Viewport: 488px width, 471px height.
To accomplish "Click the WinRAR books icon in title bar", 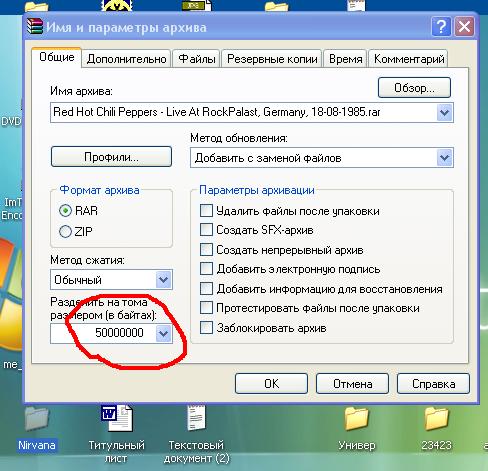I will pos(35,27).
